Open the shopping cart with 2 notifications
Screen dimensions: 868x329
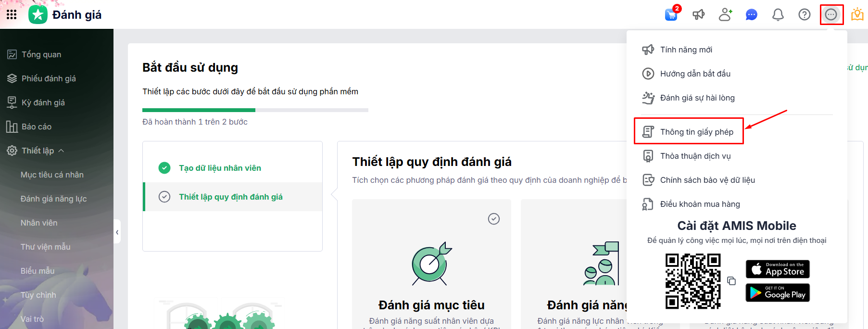tap(672, 14)
